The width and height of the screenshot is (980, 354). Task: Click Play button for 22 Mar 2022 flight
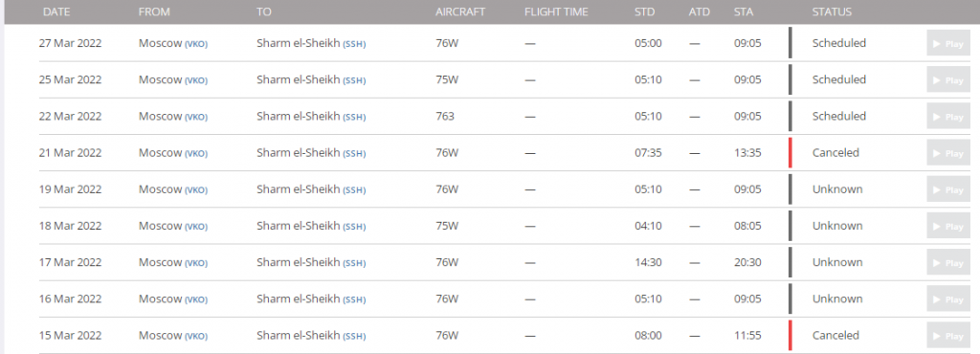[948, 116]
